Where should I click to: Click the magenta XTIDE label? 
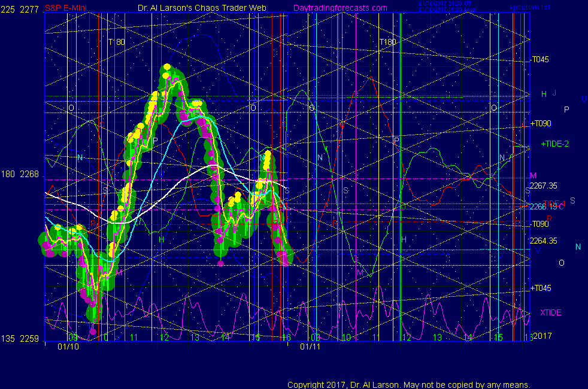tap(550, 312)
